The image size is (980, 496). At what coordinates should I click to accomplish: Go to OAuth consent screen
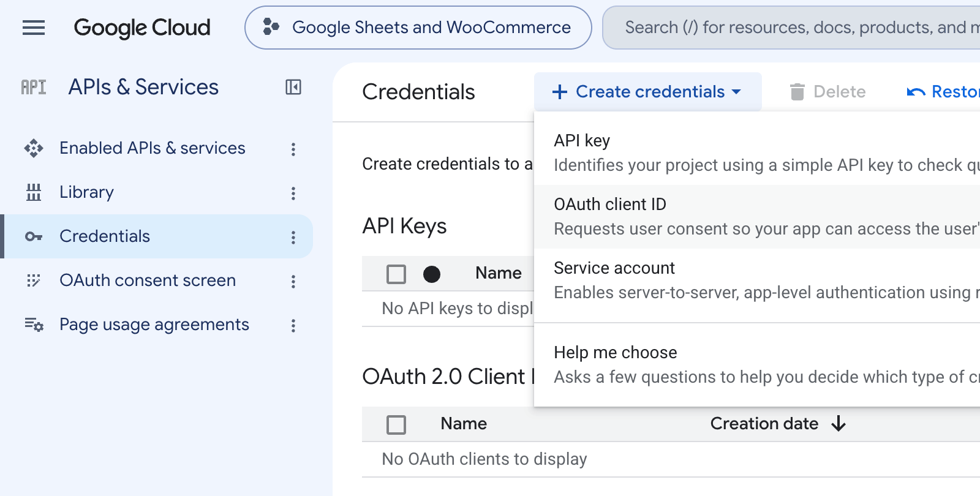pyautogui.click(x=148, y=280)
